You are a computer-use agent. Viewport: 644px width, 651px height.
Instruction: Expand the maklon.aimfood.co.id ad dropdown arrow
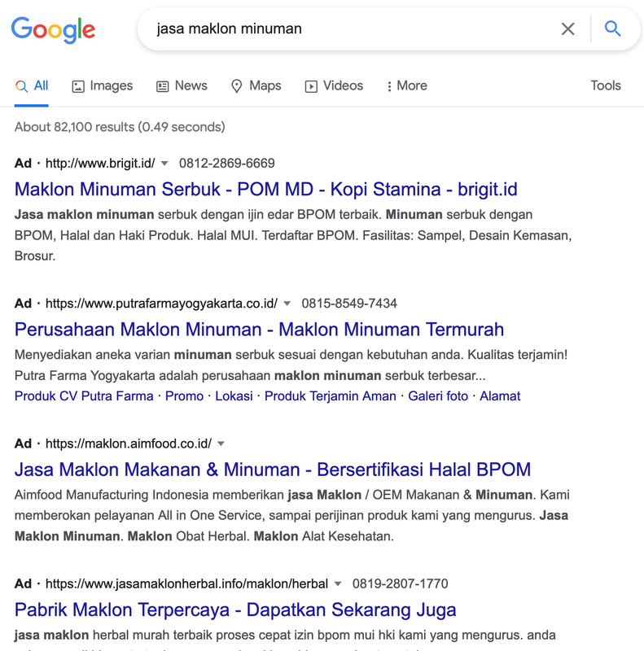[221, 443]
